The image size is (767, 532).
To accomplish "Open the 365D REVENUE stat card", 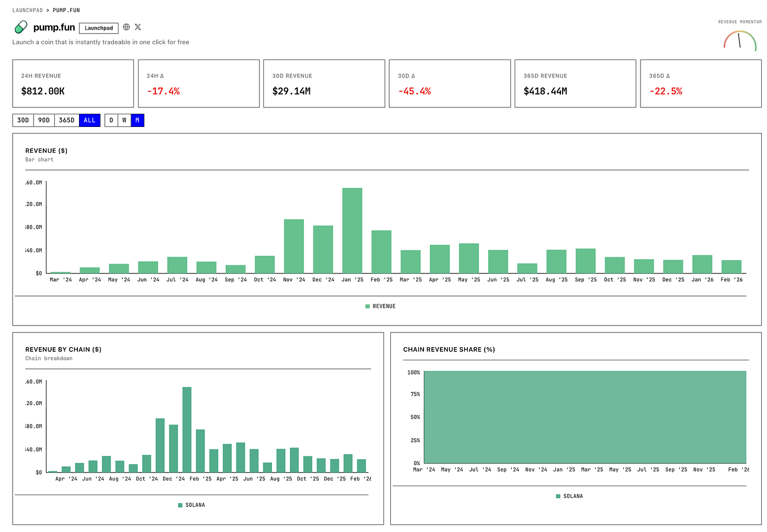I will [x=575, y=84].
